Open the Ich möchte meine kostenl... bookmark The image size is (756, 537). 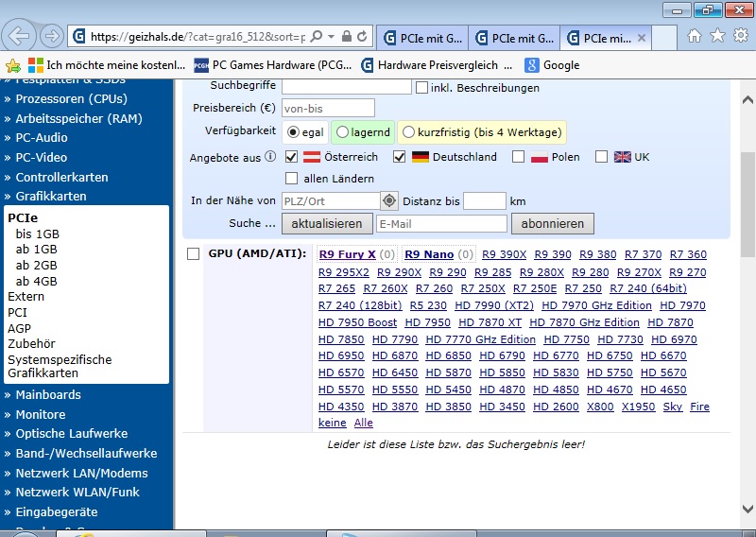[x=107, y=65]
